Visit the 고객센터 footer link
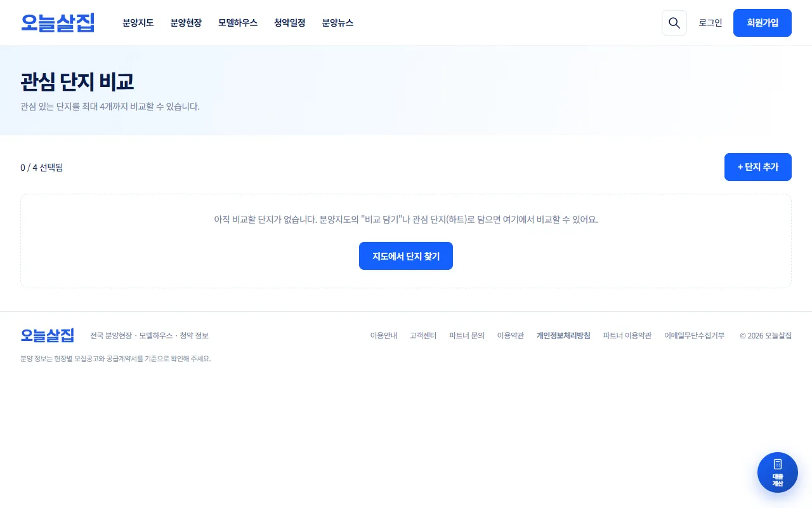 coord(423,335)
